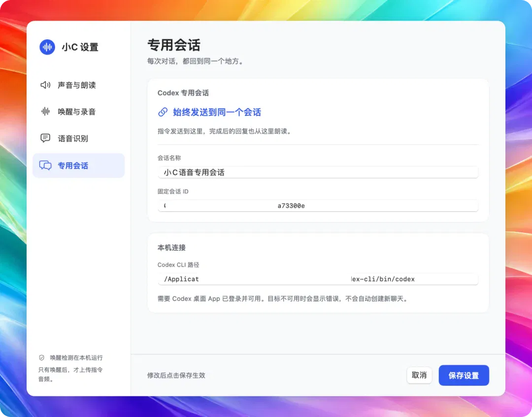The image size is (532, 417).
Task: Save changes with the 保存设置 button
Action: point(464,375)
